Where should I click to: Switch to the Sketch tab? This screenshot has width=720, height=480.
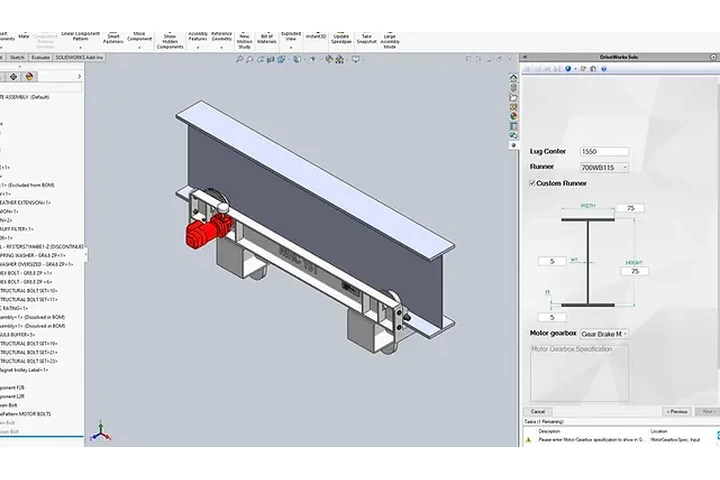[17, 57]
